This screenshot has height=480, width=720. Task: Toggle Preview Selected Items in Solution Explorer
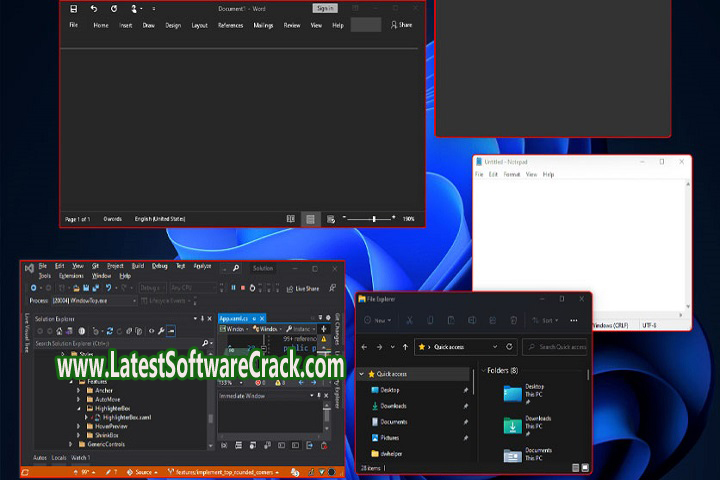[x=171, y=331]
